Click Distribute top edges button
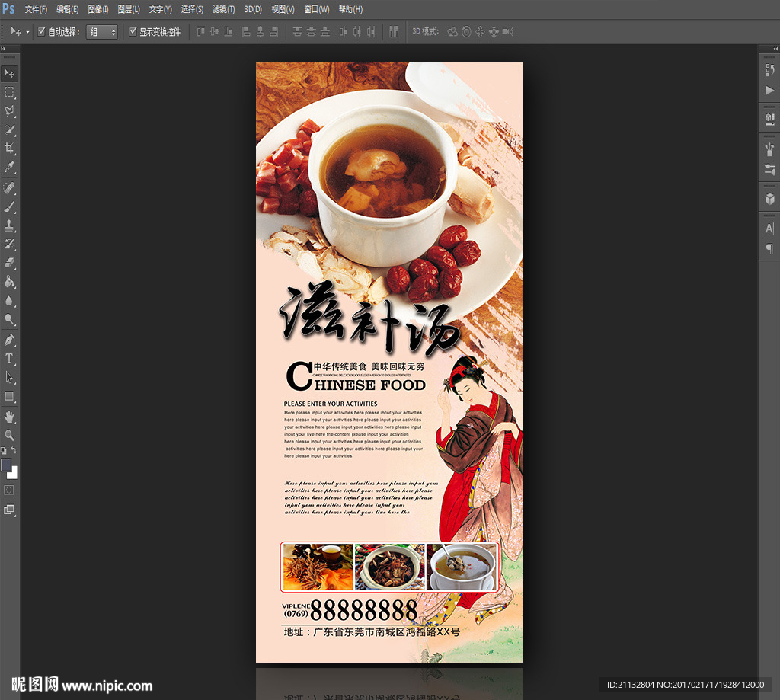The image size is (780, 700). point(298,32)
